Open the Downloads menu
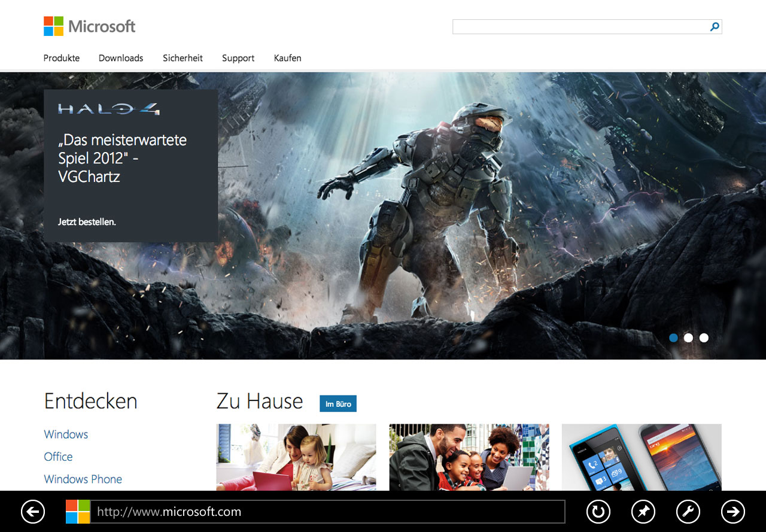Image resolution: width=766 pixels, height=532 pixels. pyautogui.click(x=121, y=58)
